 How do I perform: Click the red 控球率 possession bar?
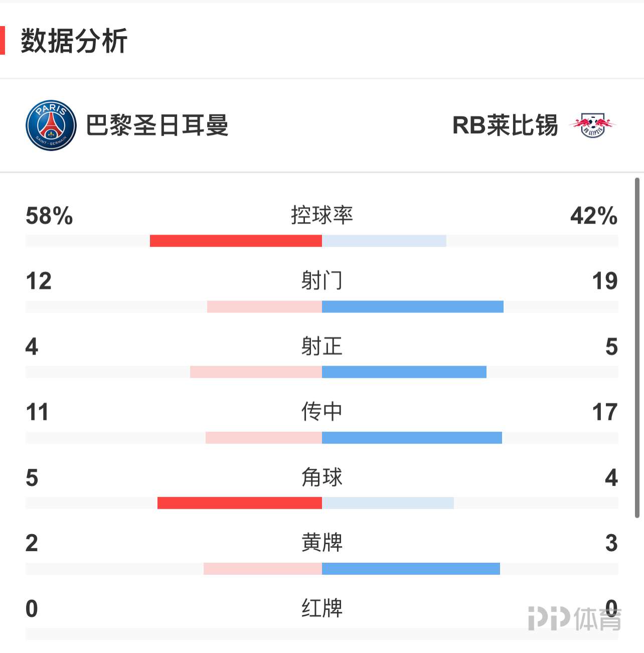(x=236, y=241)
